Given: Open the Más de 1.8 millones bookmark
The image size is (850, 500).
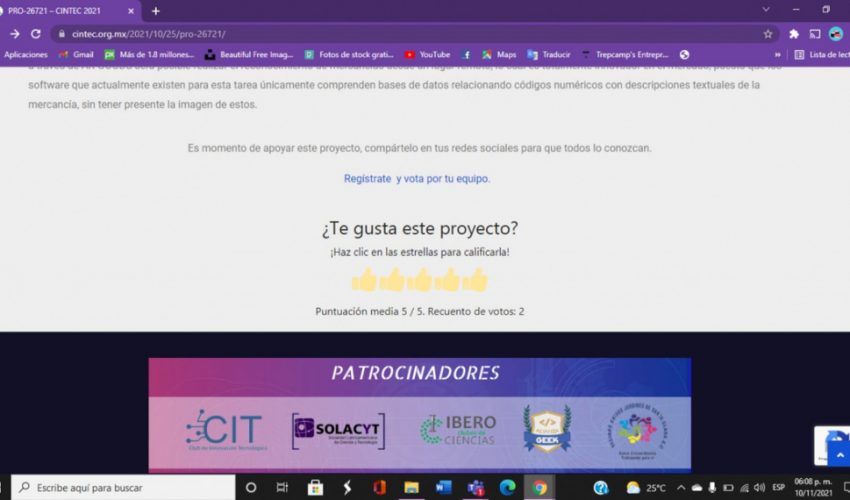Looking at the screenshot, I should pos(149,55).
